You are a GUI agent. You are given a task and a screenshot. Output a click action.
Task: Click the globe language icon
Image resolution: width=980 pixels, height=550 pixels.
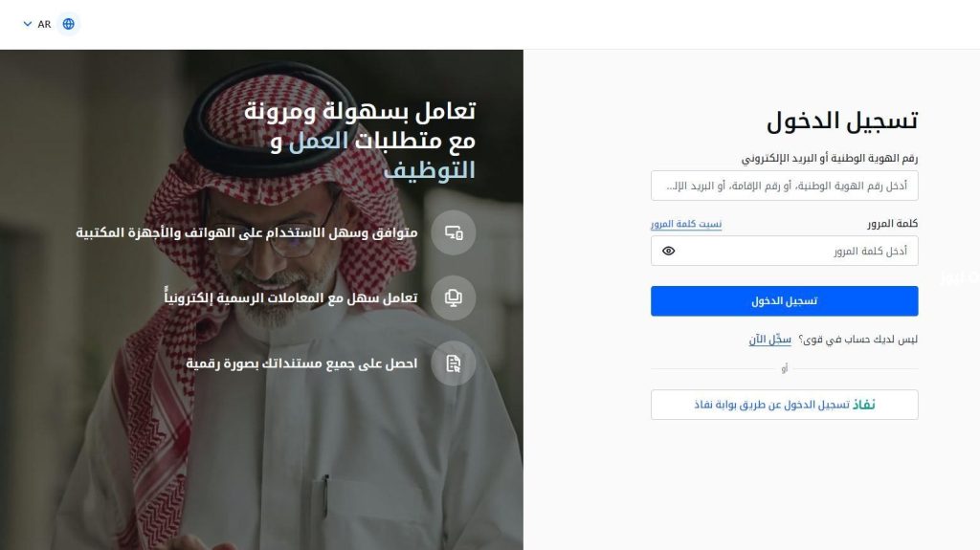[x=69, y=24]
